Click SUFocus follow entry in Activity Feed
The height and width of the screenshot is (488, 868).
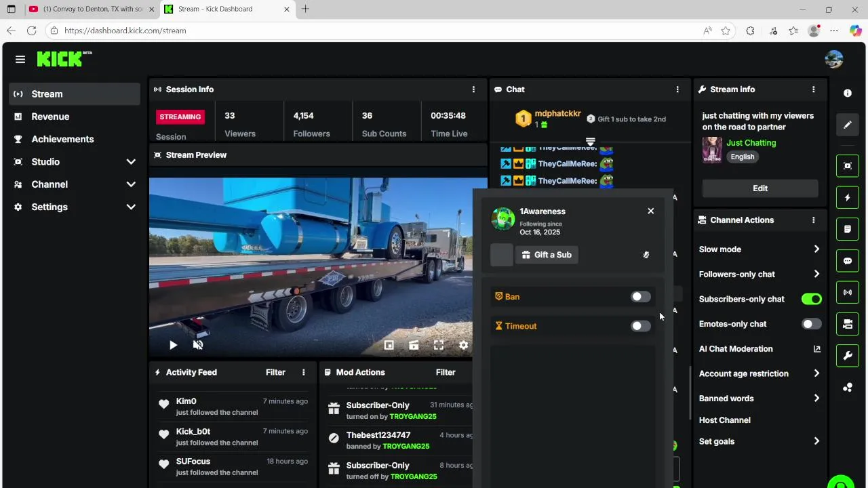(233, 467)
